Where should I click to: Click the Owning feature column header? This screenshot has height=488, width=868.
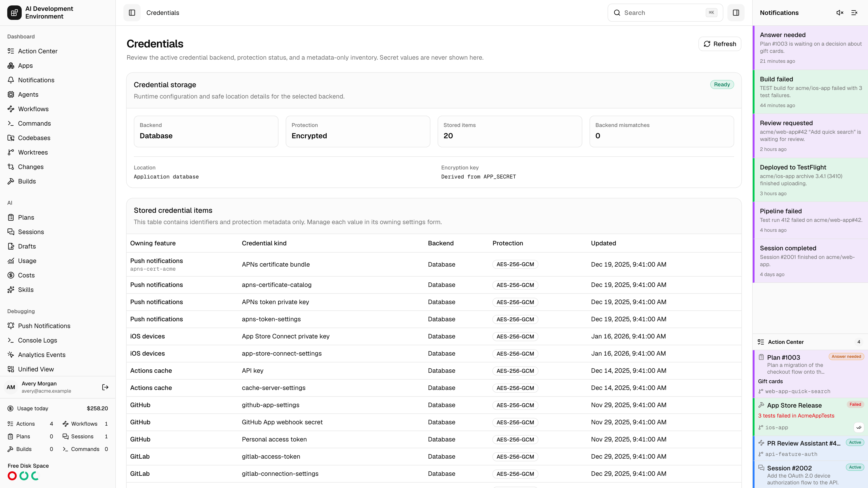[153, 244]
